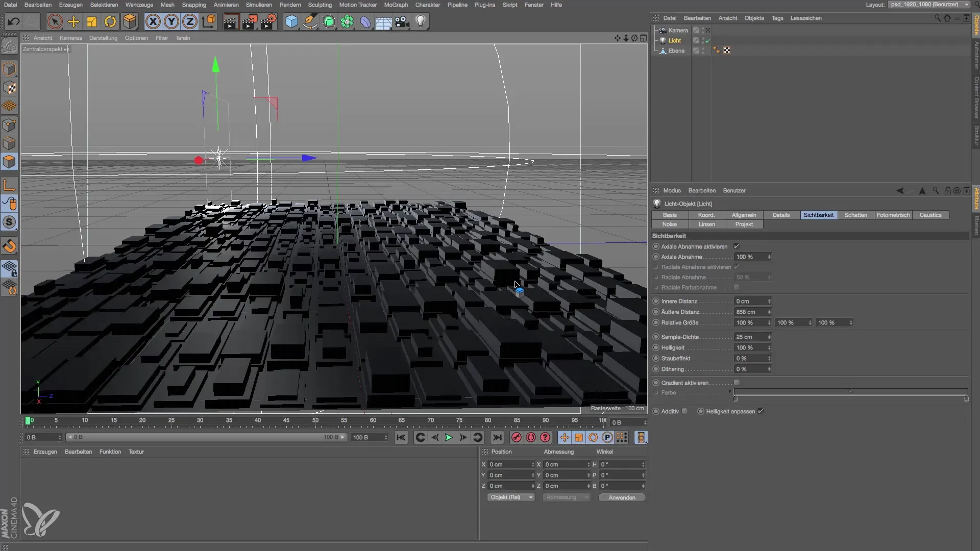Viewport: 980px width, 551px height.
Task: Toggle the Z axis lock
Action: click(x=190, y=21)
